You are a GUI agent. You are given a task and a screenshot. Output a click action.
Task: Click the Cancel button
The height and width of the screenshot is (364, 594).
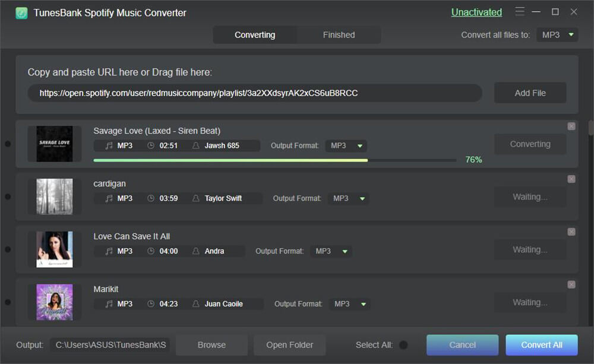coord(463,345)
